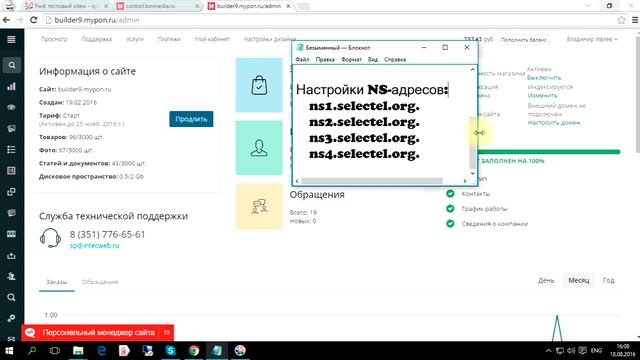Viewport: 640px width, 360px height.
Task: Click the green check next to Контакты
Action: (450, 193)
